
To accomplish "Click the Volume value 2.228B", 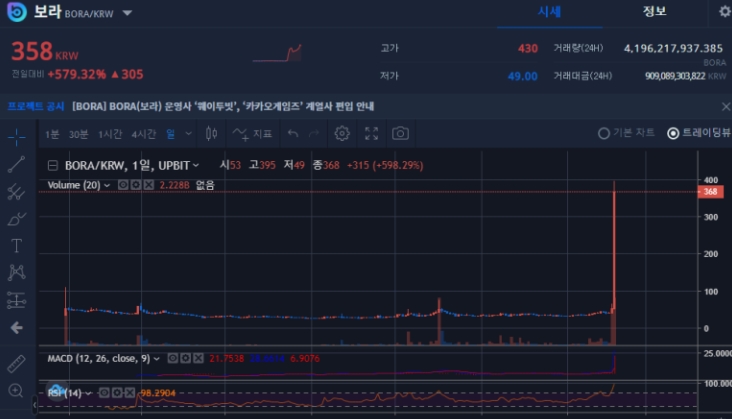I will click(x=174, y=185).
